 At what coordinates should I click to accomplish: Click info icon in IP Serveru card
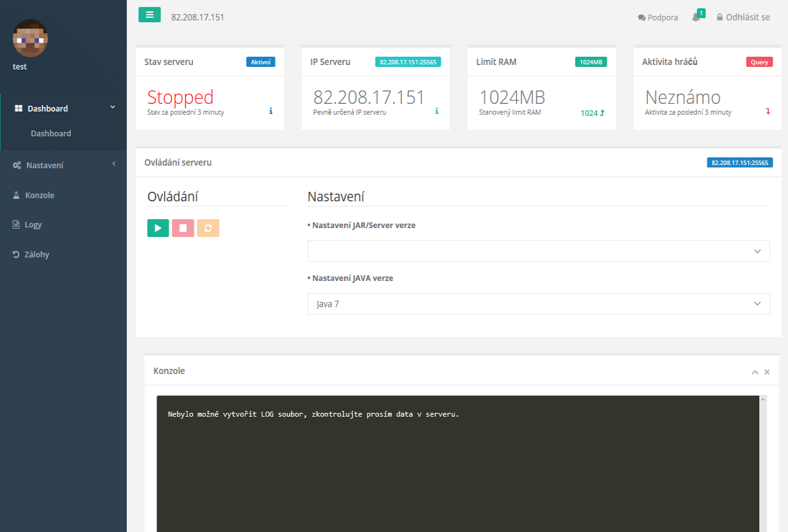436,111
